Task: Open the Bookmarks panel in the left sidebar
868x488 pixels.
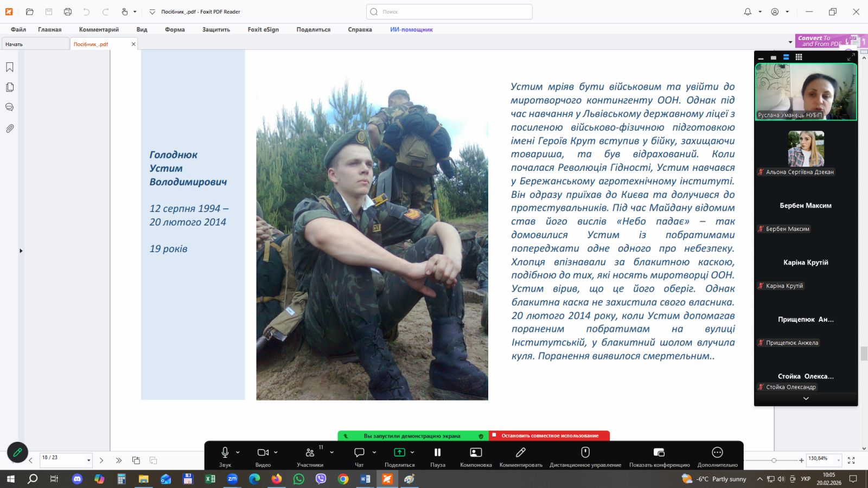Action: tap(10, 67)
